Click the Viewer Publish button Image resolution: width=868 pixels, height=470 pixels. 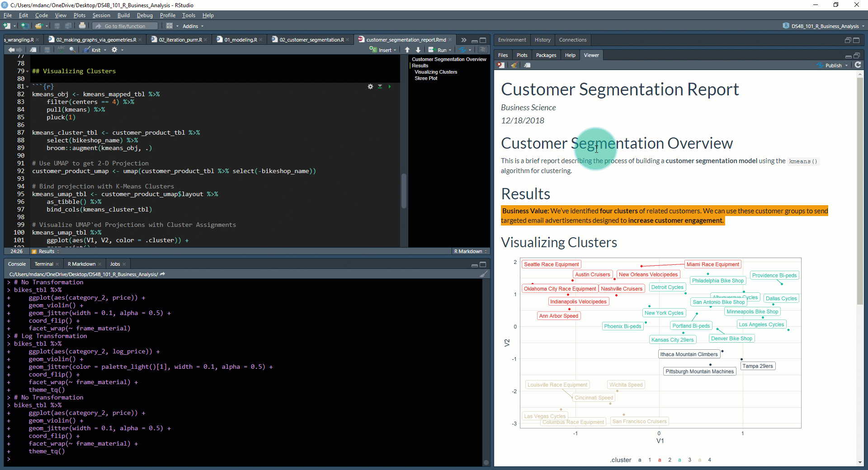click(830, 66)
